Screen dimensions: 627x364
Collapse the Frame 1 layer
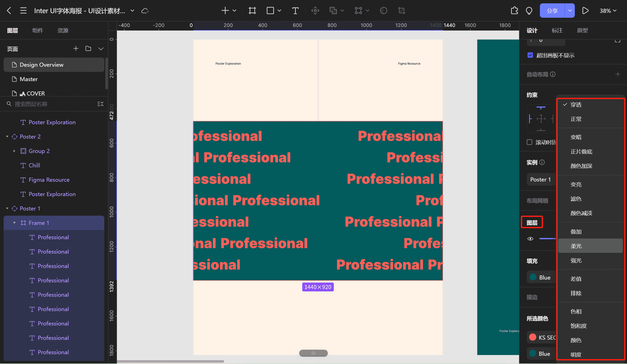click(x=14, y=223)
